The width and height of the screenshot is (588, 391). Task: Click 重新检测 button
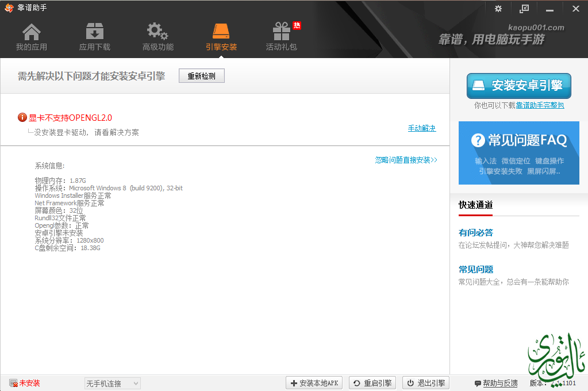click(x=202, y=76)
